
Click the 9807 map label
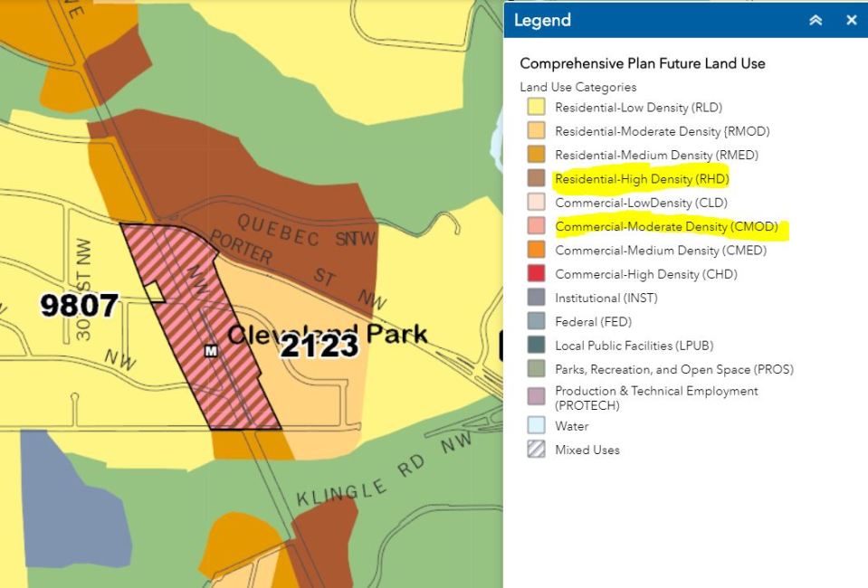[x=79, y=306]
